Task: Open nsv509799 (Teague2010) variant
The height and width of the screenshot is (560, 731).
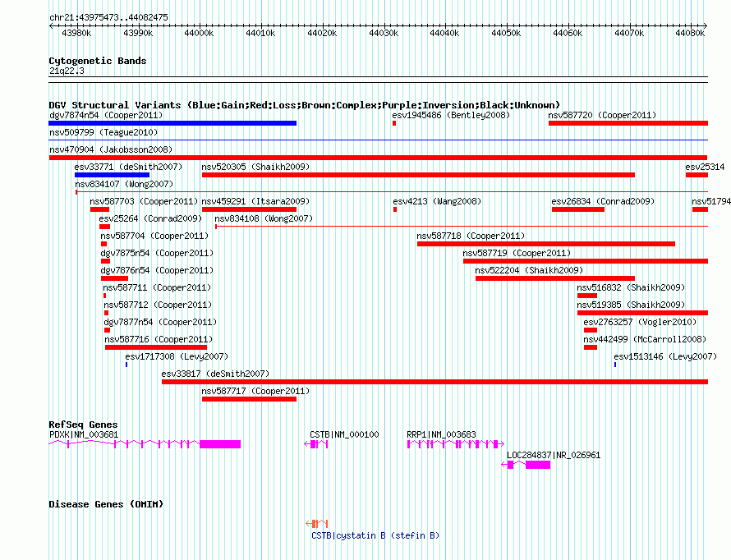Action: pyautogui.click(x=103, y=132)
